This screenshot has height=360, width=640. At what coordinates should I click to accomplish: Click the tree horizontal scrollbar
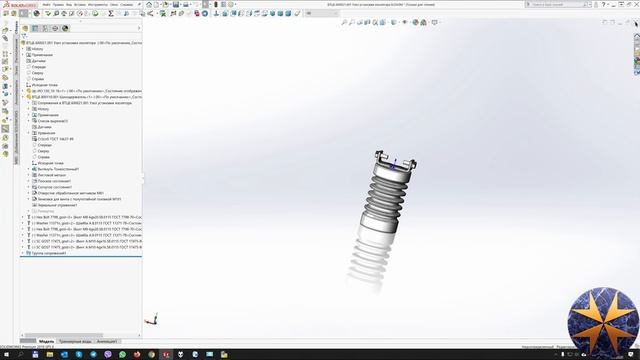(x=63, y=336)
